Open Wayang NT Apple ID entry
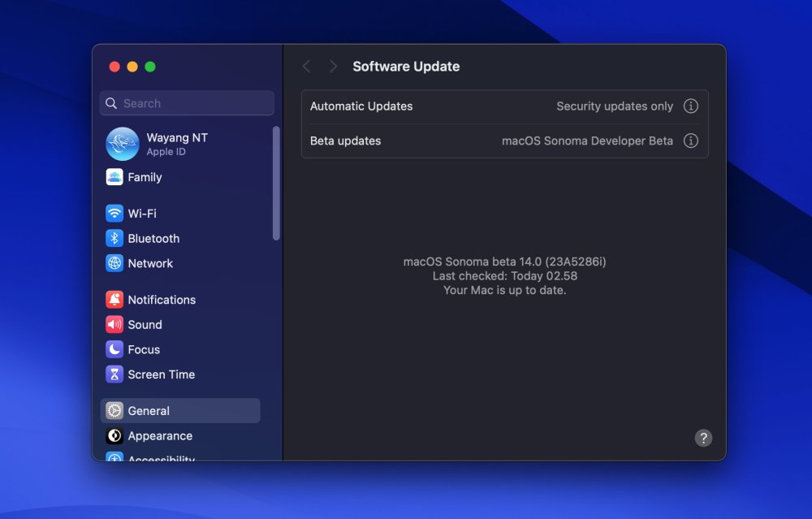 click(180, 144)
